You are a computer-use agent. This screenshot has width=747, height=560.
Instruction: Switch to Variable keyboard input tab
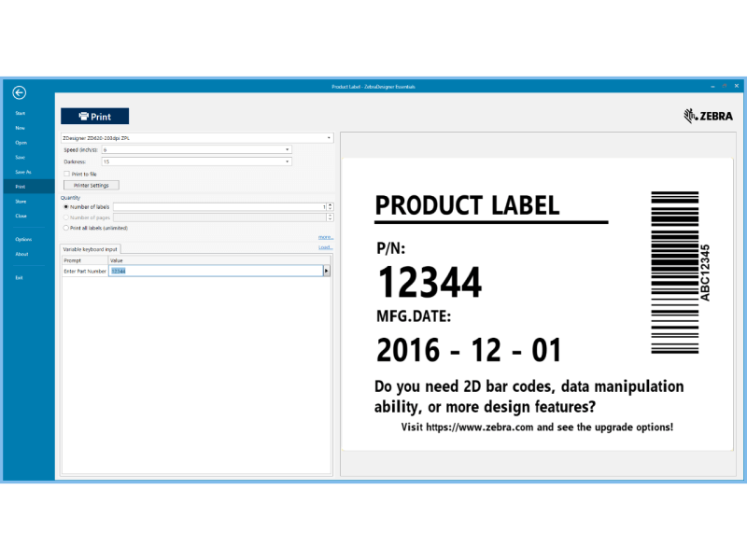coord(90,249)
